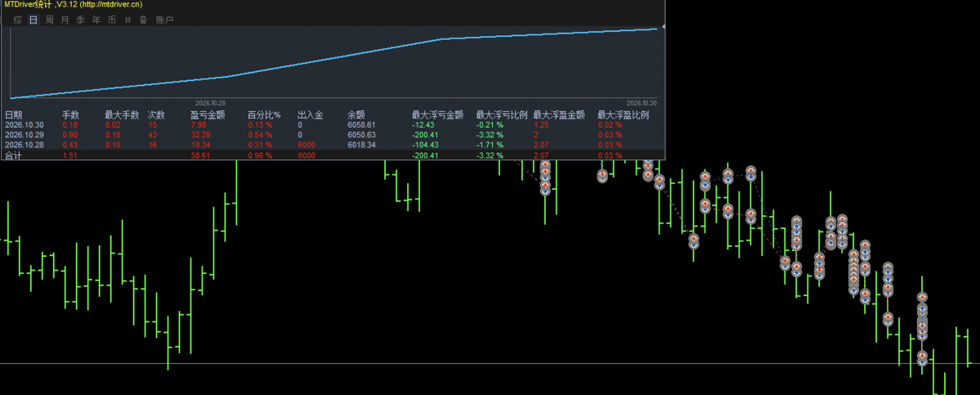Select the M tab in statistics panel
The height and width of the screenshot is (395, 980).
(128, 20)
